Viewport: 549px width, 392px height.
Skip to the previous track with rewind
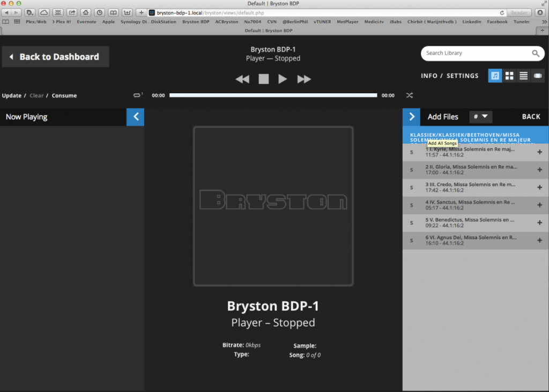[242, 79]
